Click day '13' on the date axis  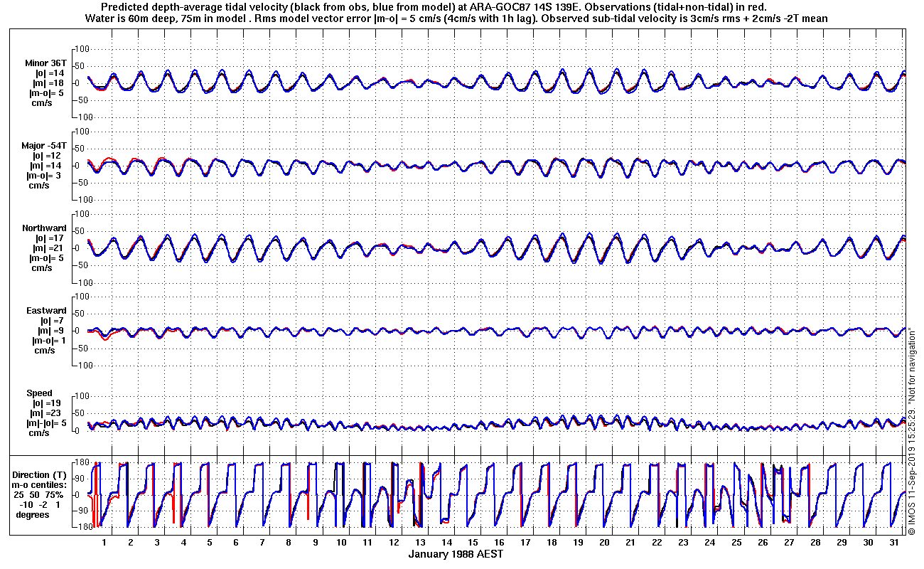coord(421,542)
